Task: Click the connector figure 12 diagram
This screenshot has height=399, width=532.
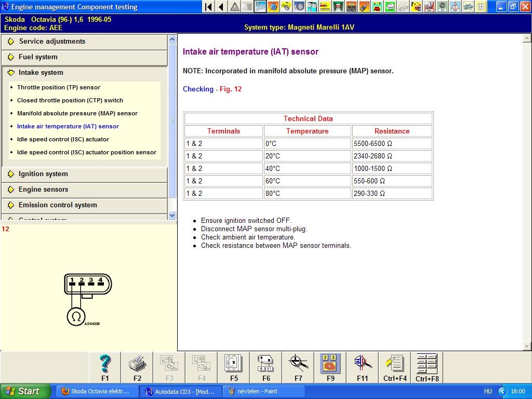Action: click(x=88, y=300)
